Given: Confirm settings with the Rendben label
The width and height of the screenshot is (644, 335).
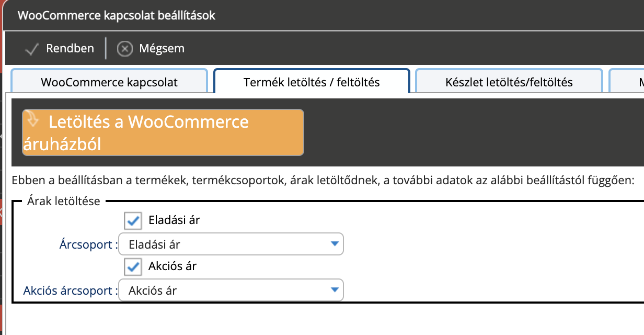Looking at the screenshot, I should pyautogui.click(x=70, y=49).
